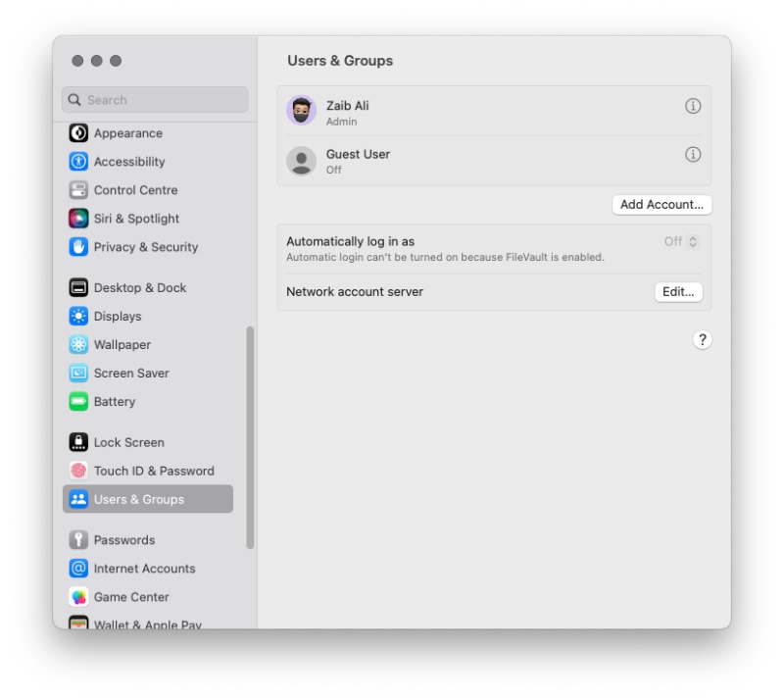Viewport: 784px width, 699px height.
Task: Click Zaib Ali's memoji avatar
Action: pos(301,111)
